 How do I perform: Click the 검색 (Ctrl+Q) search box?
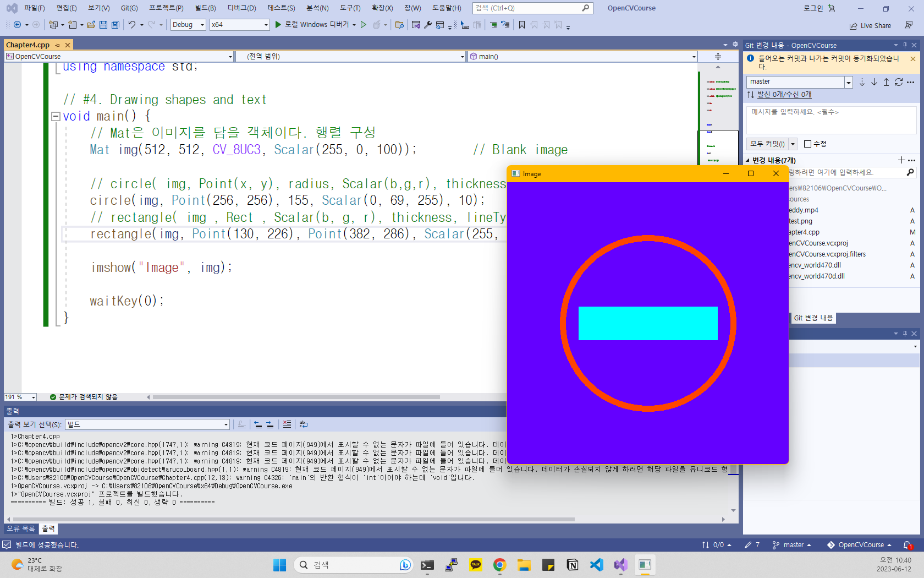point(532,8)
